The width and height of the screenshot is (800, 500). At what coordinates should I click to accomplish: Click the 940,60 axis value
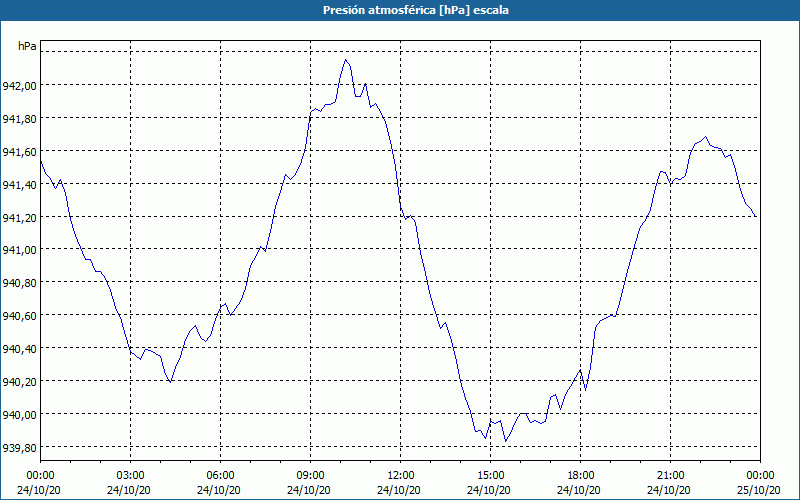click(20, 316)
